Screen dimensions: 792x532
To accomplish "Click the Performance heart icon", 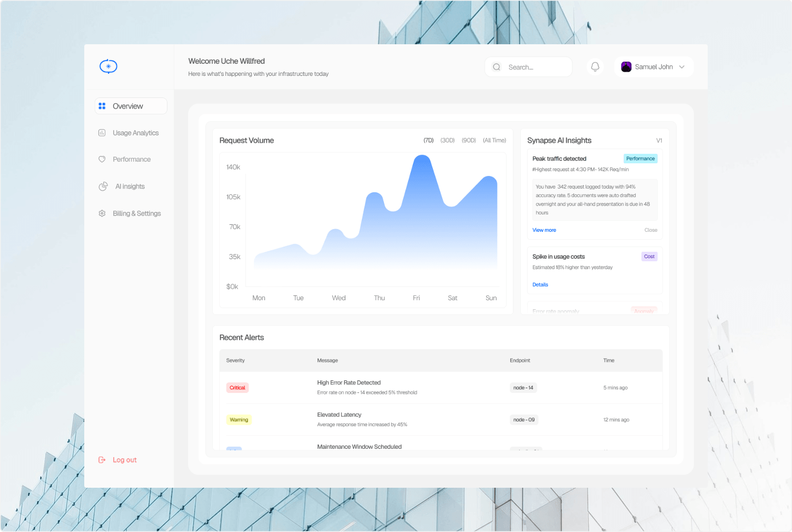I will [102, 159].
